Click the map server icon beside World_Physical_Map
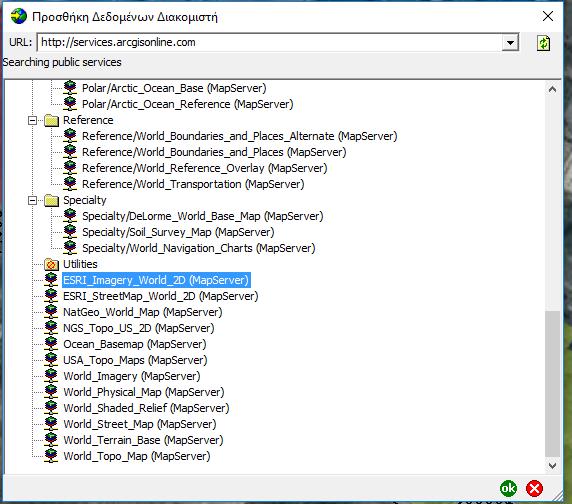The width and height of the screenshot is (572, 504). click(51, 392)
